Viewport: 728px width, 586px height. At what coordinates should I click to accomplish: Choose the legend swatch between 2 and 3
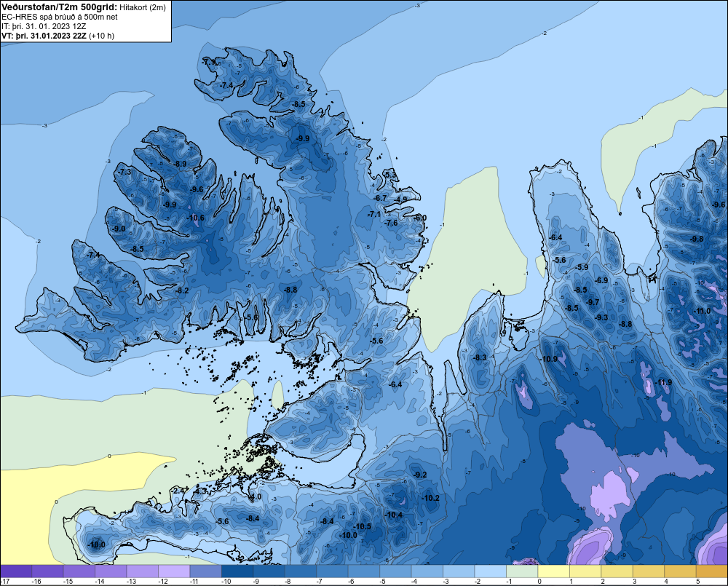[617, 571]
